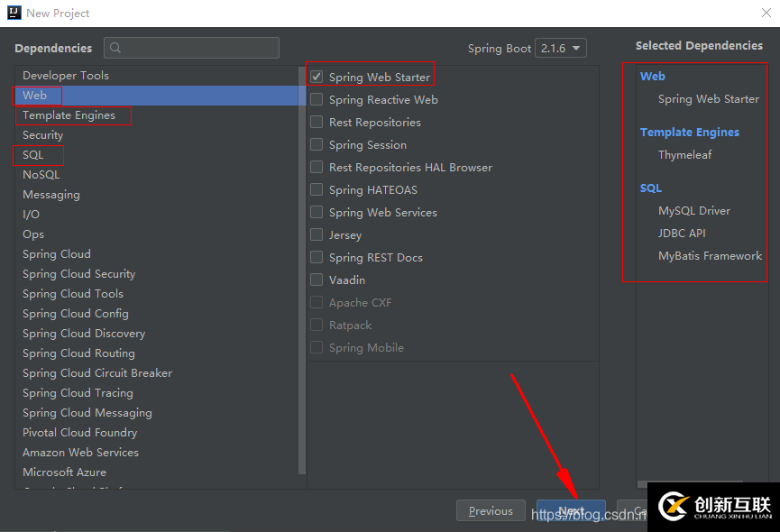Screen dimensions: 780x532
Task: Click the Previous button
Action: click(491, 510)
